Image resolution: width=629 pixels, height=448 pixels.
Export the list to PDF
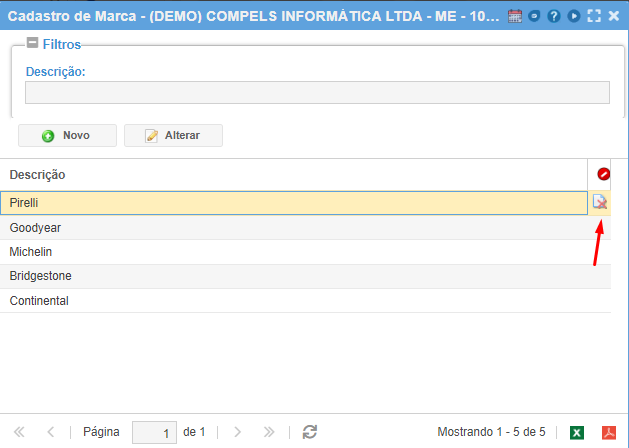coord(609,433)
